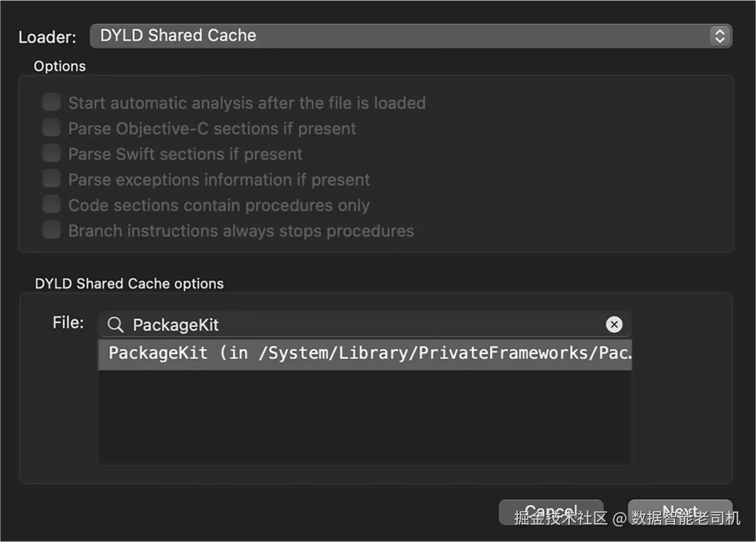Click the search magnifier icon in File field
This screenshot has height=542, width=756.
point(115,324)
